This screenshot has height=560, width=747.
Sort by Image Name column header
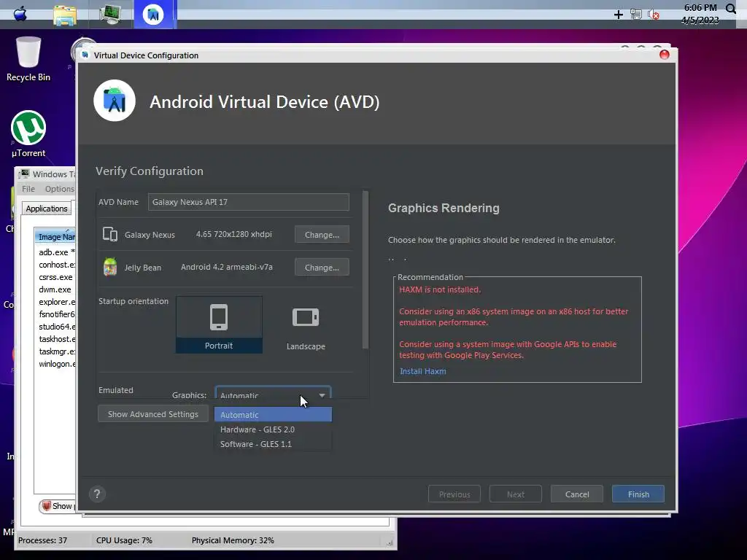(x=55, y=237)
